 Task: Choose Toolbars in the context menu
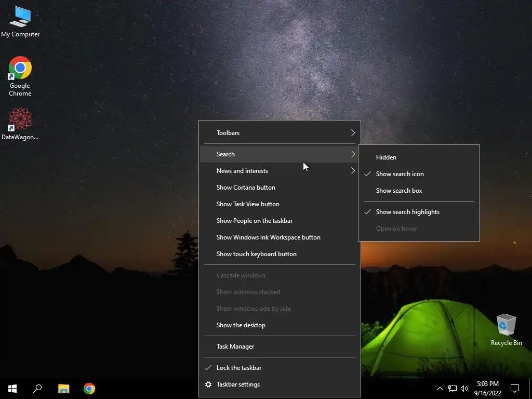(280, 132)
